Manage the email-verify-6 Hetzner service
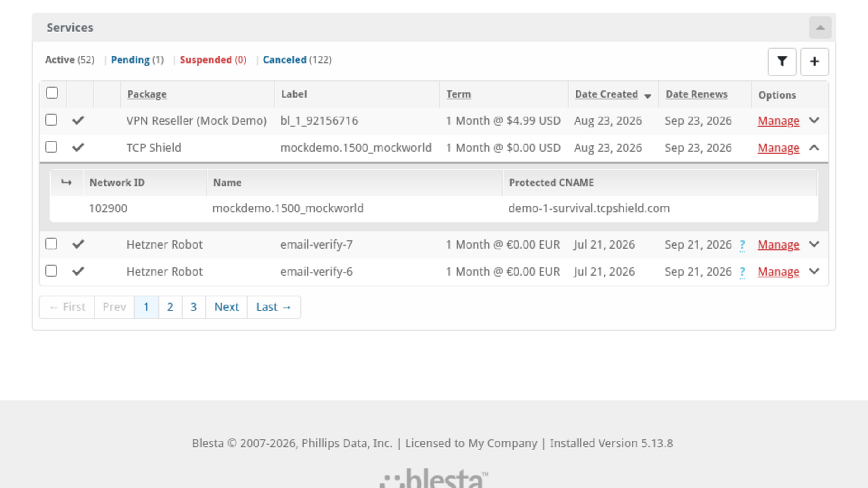Image resolution: width=868 pixels, height=488 pixels. point(778,272)
